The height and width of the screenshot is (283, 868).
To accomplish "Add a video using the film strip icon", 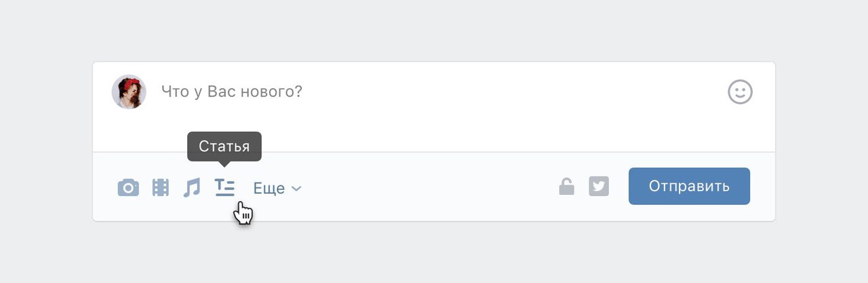I will pos(161,187).
